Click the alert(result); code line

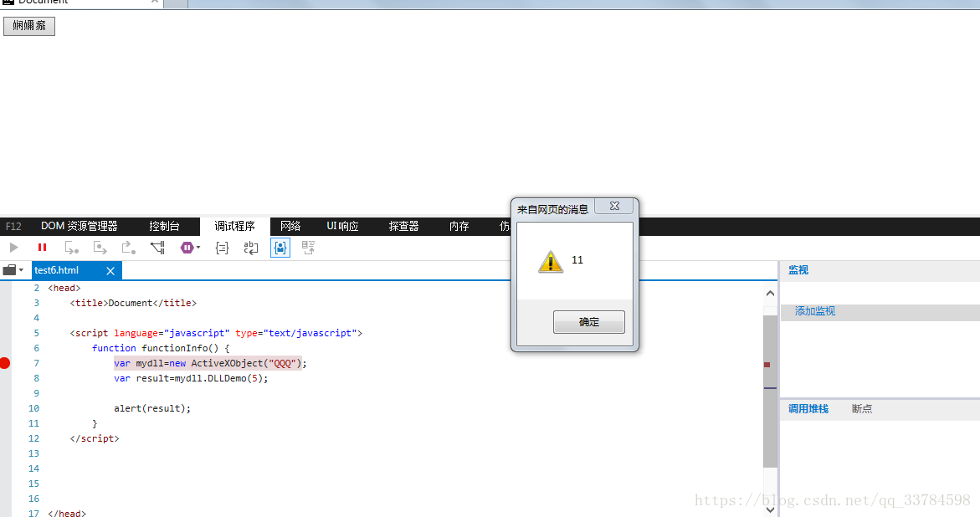pyautogui.click(x=151, y=408)
